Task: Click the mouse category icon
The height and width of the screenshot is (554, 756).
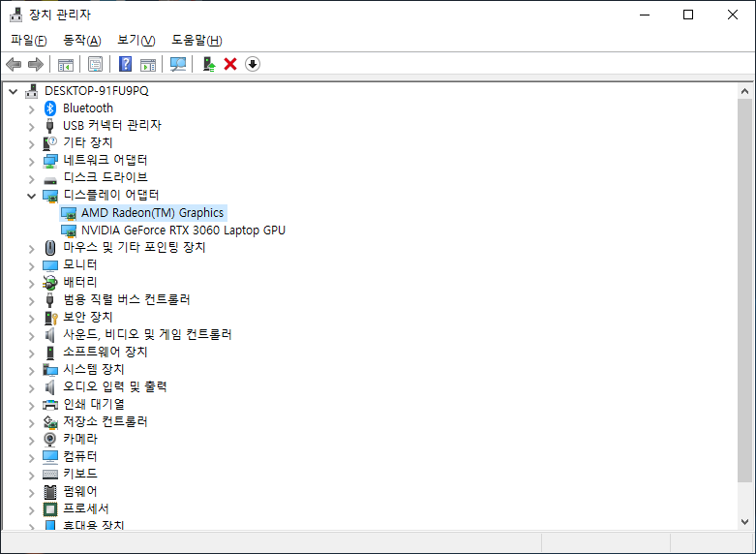Action: (x=50, y=248)
